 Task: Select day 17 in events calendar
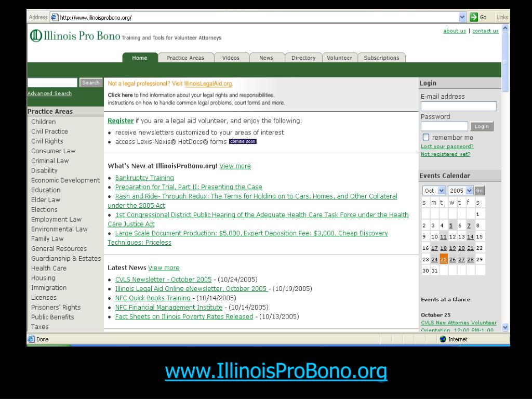click(x=434, y=248)
